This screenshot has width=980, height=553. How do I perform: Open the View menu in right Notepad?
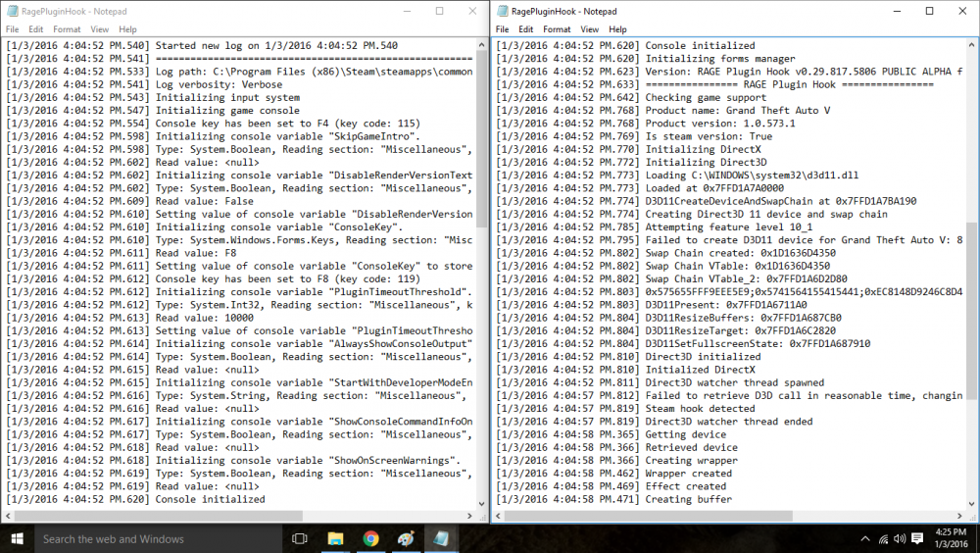589,29
